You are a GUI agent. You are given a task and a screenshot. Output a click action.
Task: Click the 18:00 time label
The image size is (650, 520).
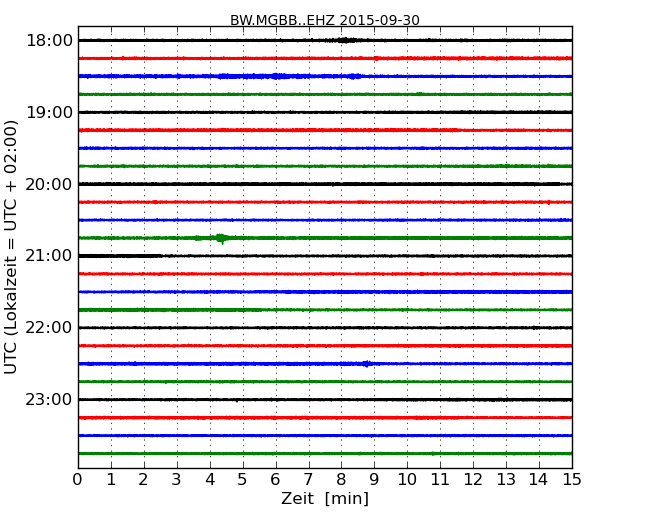(x=49, y=41)
